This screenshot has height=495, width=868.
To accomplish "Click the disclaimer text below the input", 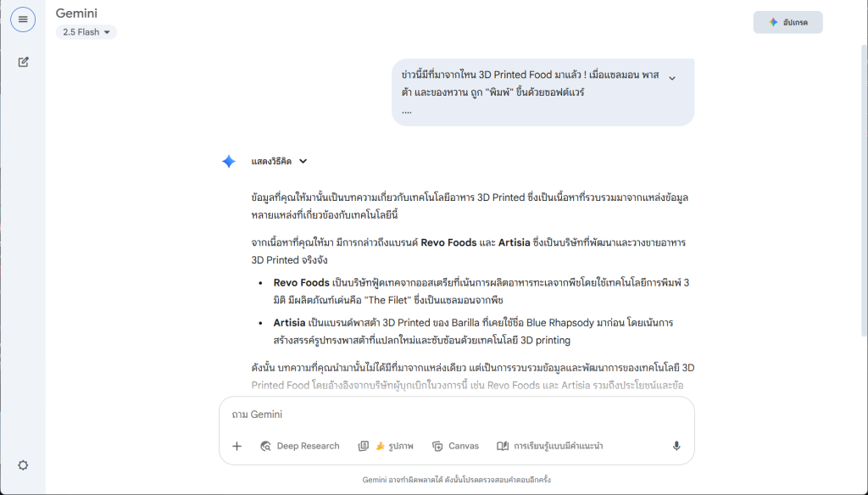I will (x=457, y=480).
